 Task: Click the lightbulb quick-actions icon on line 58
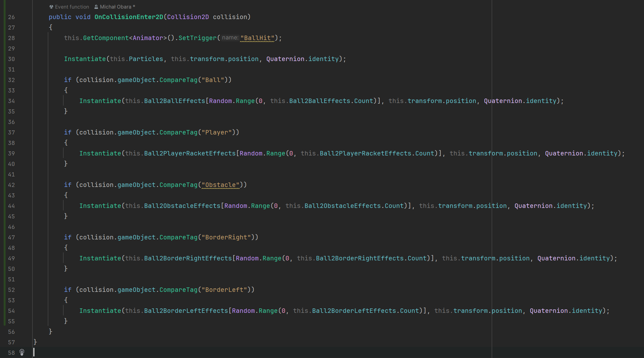point(22,352)
